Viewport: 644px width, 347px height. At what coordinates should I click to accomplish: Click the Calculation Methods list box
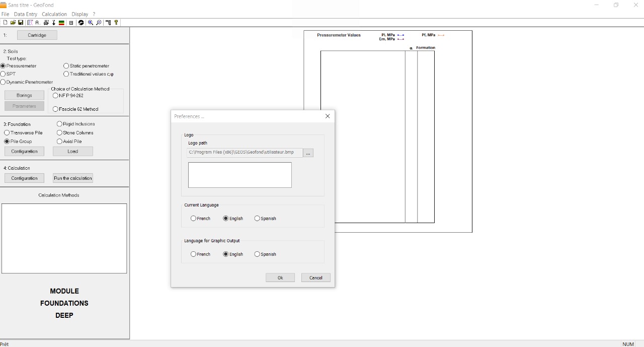(x=64, y=239)
